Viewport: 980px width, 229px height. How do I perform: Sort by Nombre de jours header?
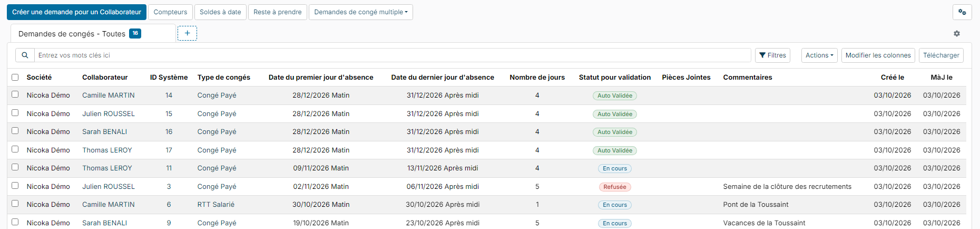point(537,78)
